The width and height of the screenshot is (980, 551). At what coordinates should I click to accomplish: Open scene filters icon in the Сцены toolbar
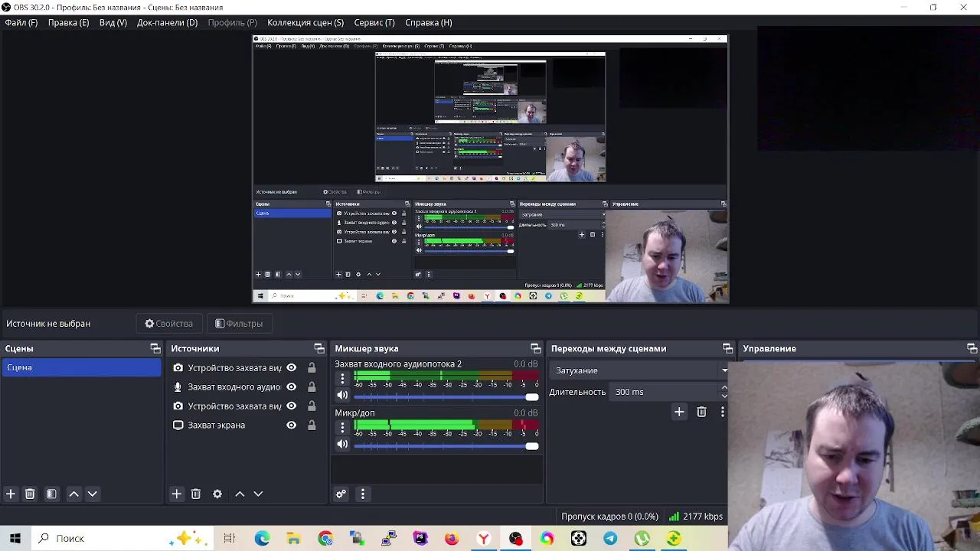(51, 494)
